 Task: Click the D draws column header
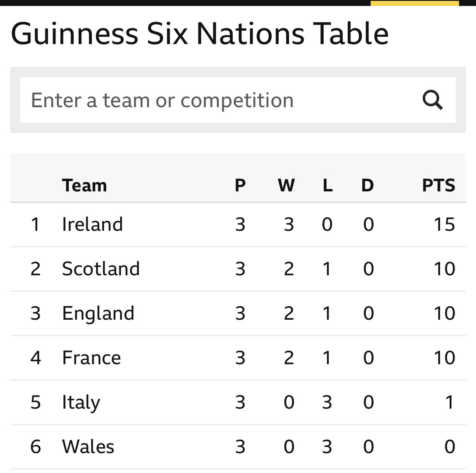coord(367,185)
